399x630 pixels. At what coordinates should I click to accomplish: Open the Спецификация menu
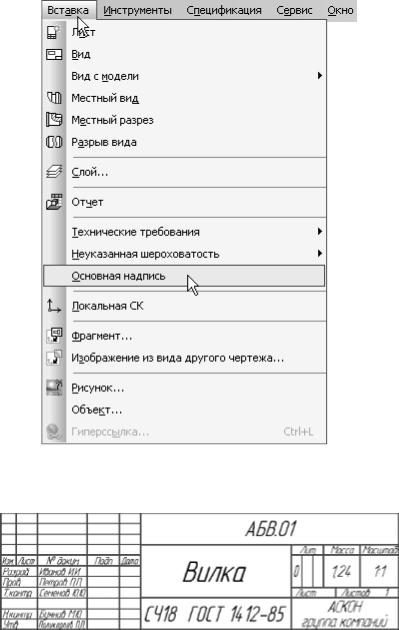(224, 10)
